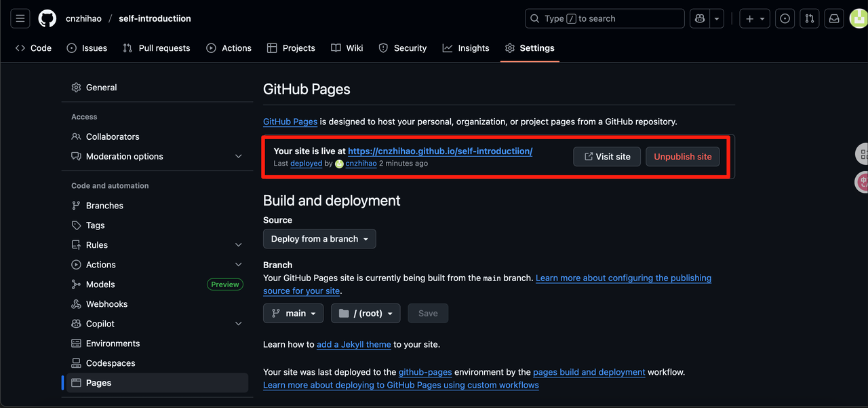The width and height of the screenshot is (868, 408).
Task: Click the user profile avatar
Action: [x=858, y=19]
